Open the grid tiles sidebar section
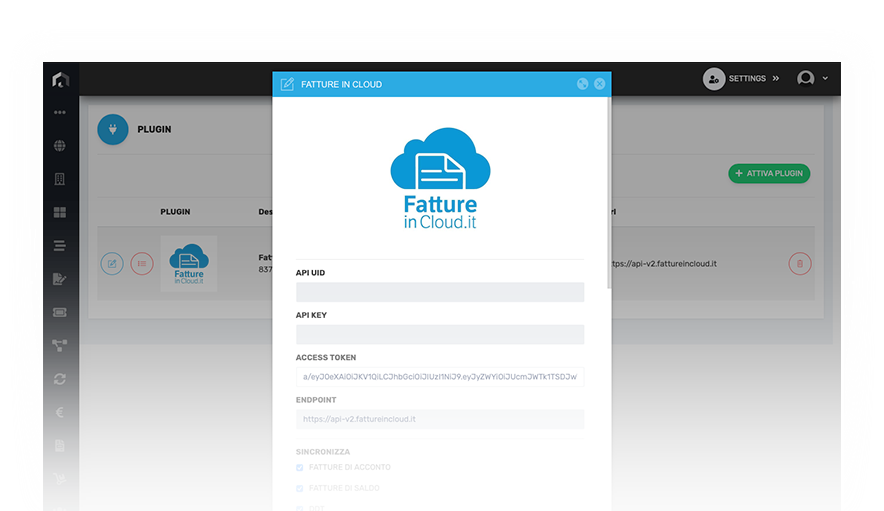Viewport: 884px width, 511px height. [60, 212]
